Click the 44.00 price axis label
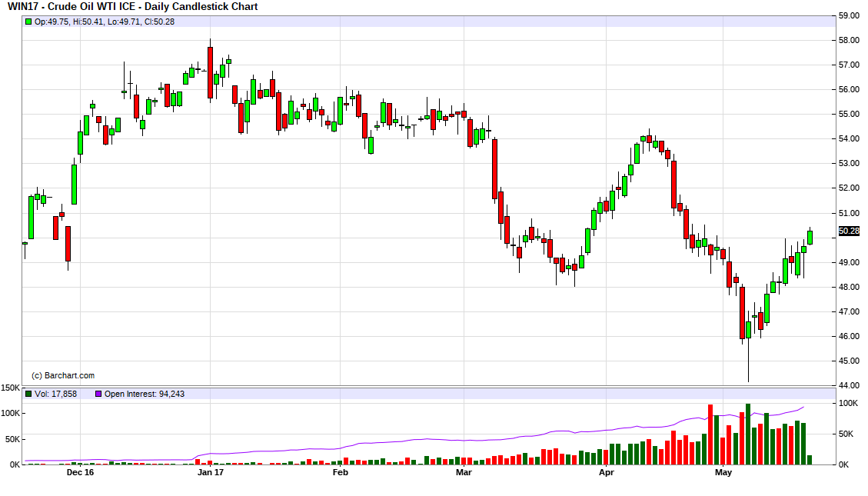The image size is (868, 496). [x=848, y=385]
